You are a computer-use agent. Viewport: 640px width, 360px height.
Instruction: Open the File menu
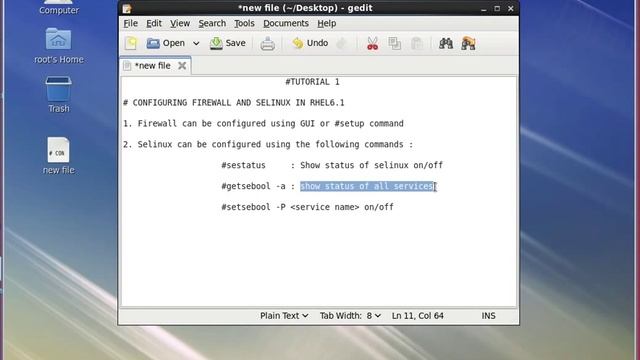pos(131,23)
